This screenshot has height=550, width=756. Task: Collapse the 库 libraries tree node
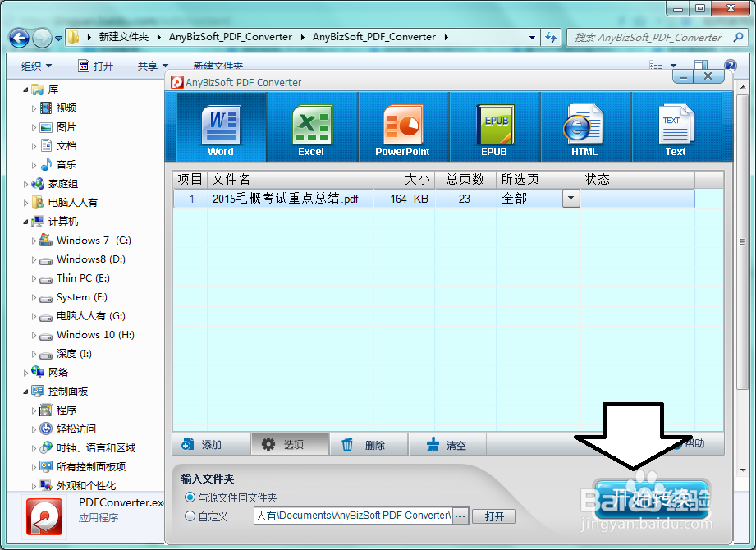[x=25, y=89]
